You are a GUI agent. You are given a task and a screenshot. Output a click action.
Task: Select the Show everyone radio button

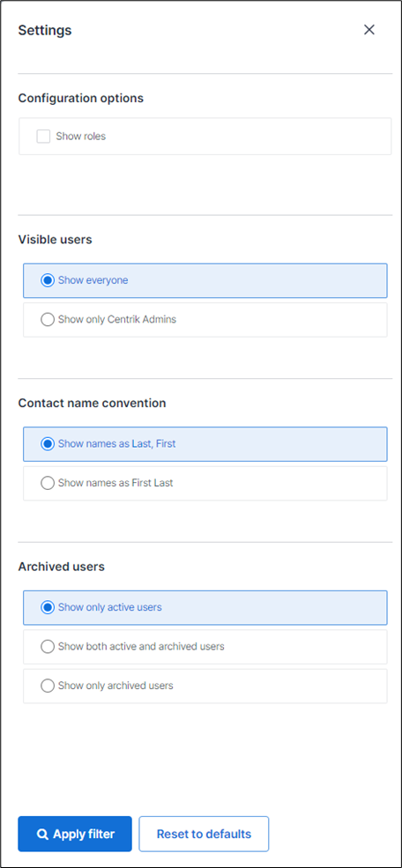[x=48, y=280]
